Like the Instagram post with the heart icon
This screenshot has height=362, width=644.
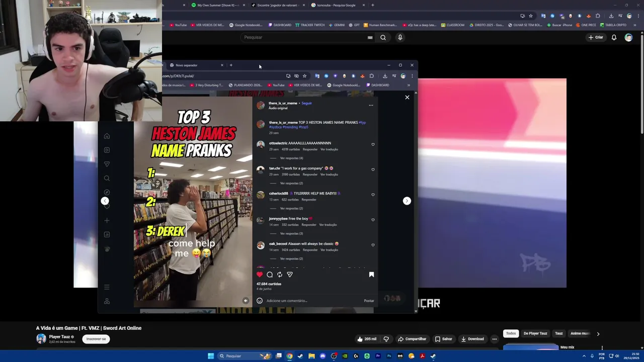(260, 275)
